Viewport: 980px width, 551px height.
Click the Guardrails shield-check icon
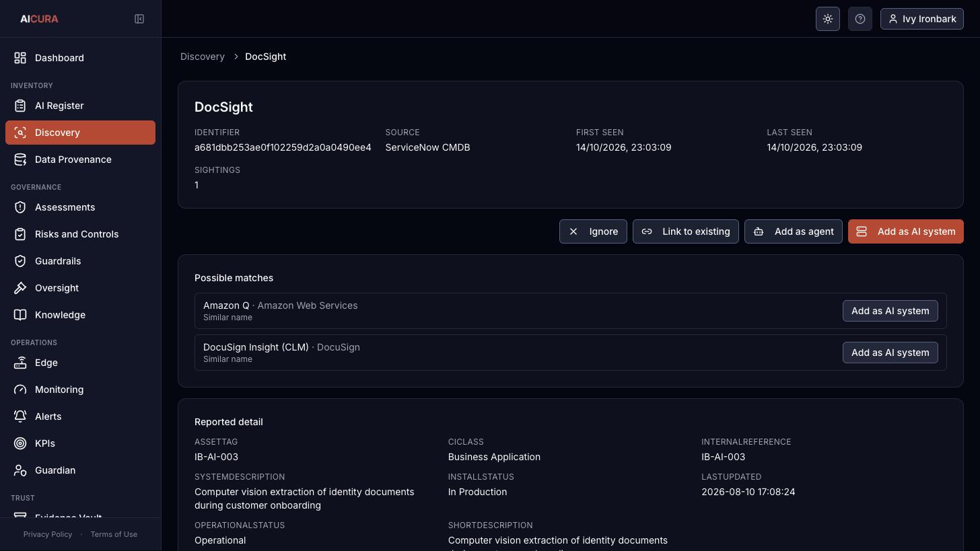point(20,261)
